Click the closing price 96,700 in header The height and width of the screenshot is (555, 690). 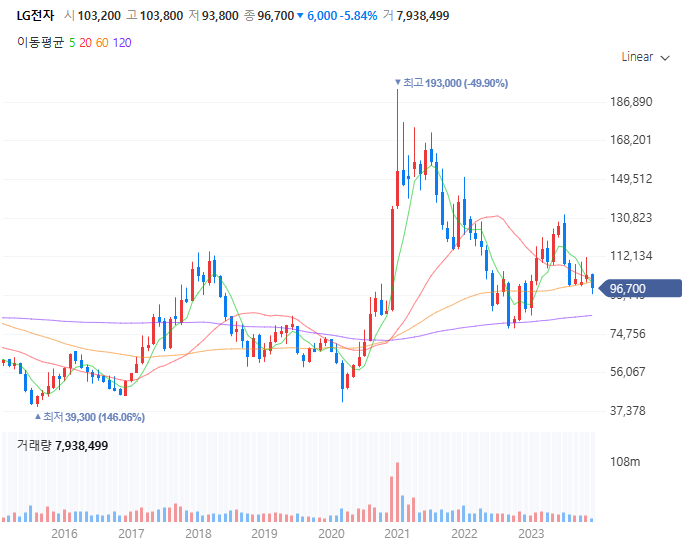click(275, 16)
